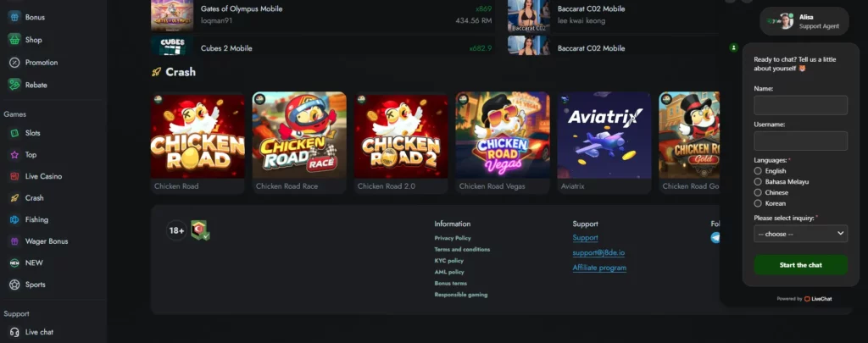Click the license shield badge icon
The width and height of the screenshot is (868, 343).
coord(200,230)
